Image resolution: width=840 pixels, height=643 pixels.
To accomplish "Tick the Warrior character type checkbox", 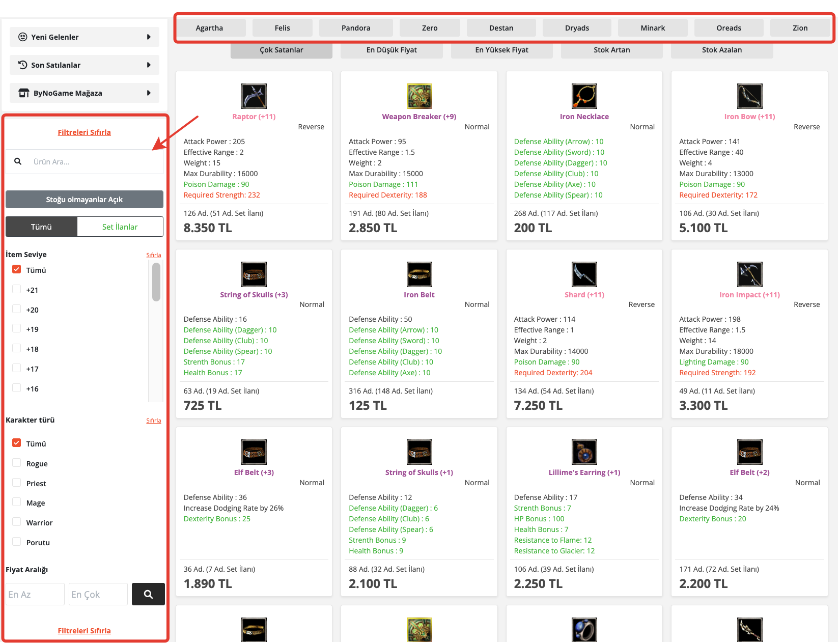I will coord(17,522).
